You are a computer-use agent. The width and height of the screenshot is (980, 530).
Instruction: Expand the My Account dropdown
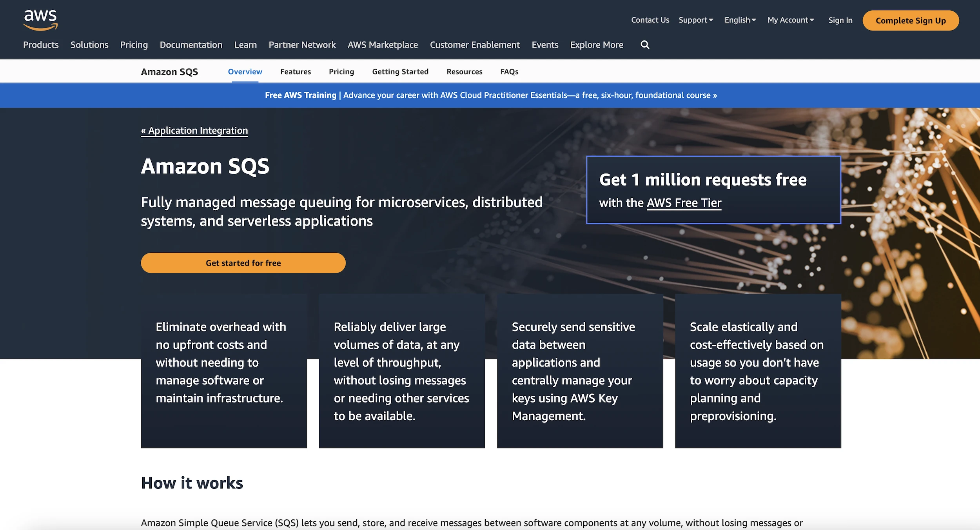click(x=791, y=20)
